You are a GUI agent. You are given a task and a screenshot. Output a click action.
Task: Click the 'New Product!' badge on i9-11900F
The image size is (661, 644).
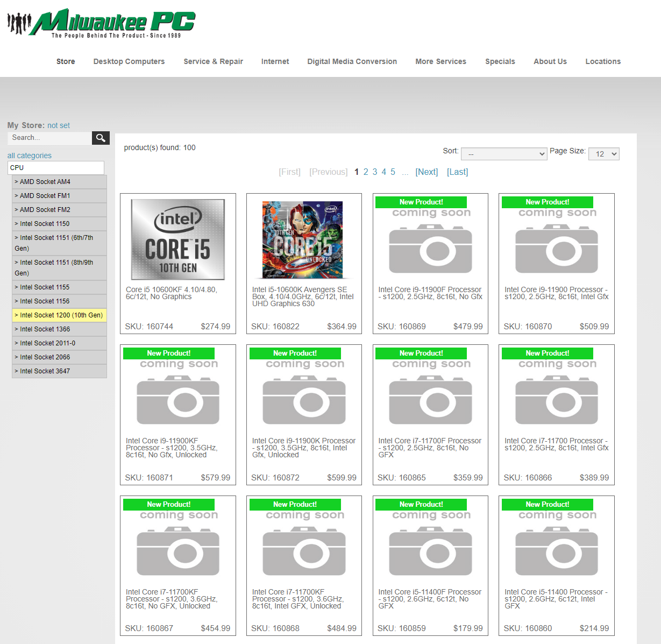421,202
